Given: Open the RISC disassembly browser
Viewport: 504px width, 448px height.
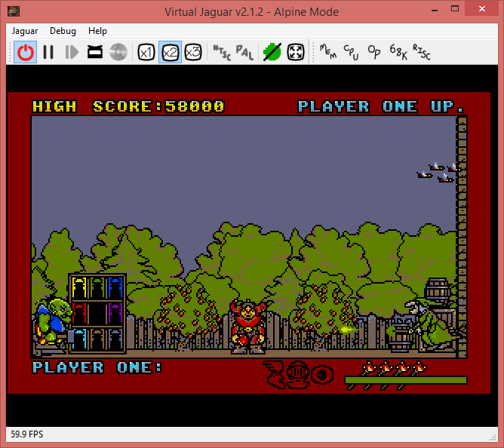Looking at the screenshot, I should [x=421, y=52].
